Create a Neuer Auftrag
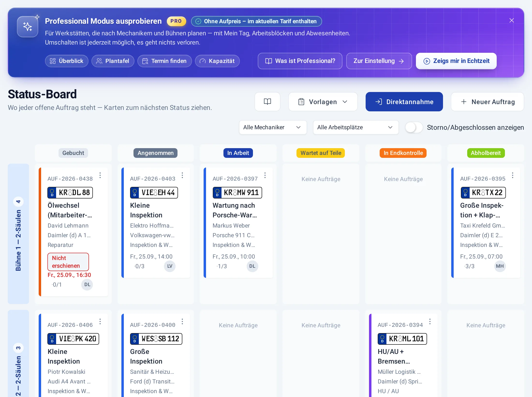This screenshot has width=532, height=397. tap(487, 102)
